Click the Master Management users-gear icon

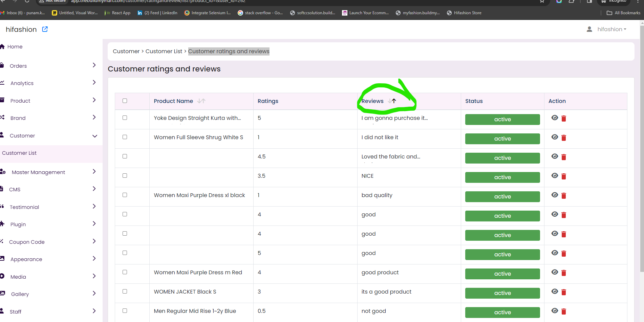click(x=3, y=172)
